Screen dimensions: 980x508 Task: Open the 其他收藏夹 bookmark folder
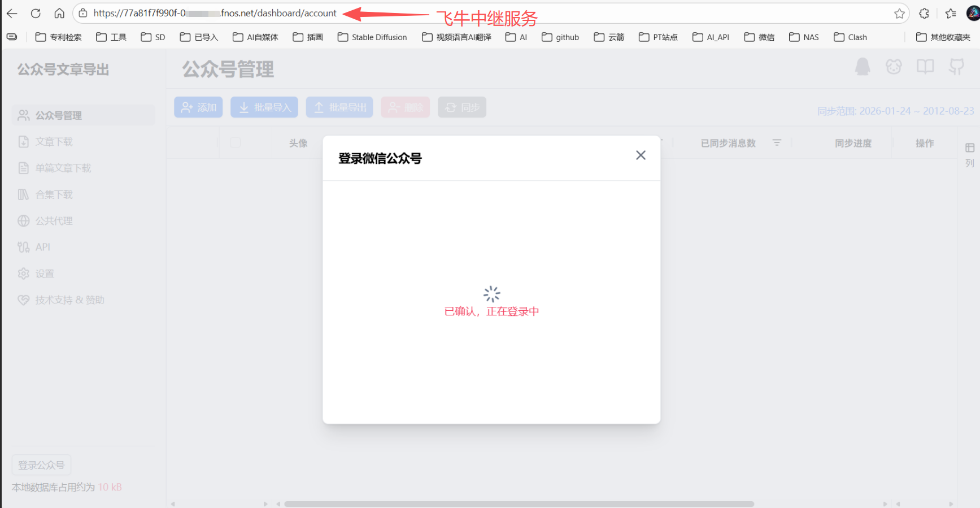coord(943,37)
